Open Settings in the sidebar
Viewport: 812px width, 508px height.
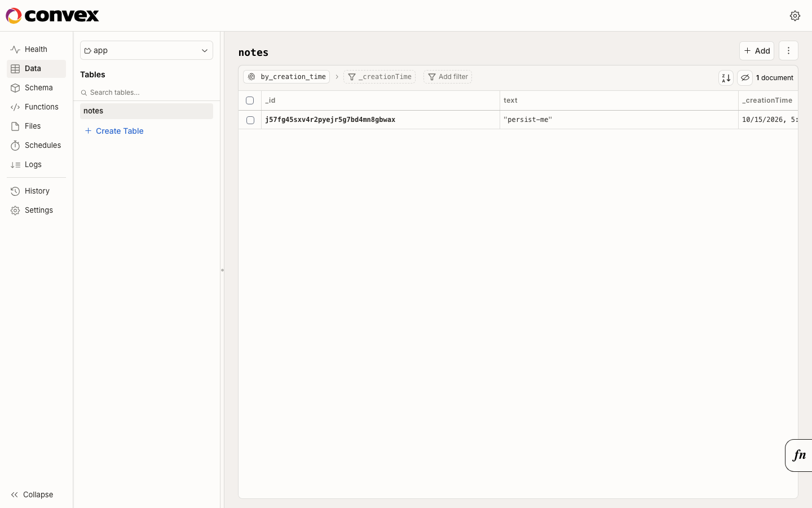tap(36, 211)
